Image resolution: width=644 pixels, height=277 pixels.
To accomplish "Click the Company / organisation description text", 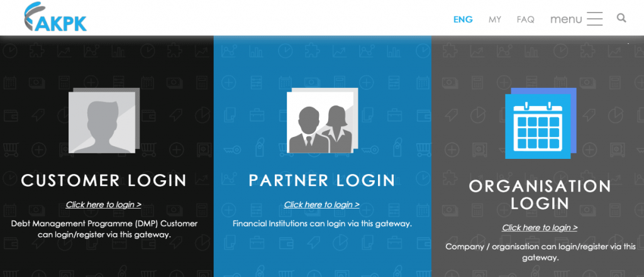I will 540,253.
